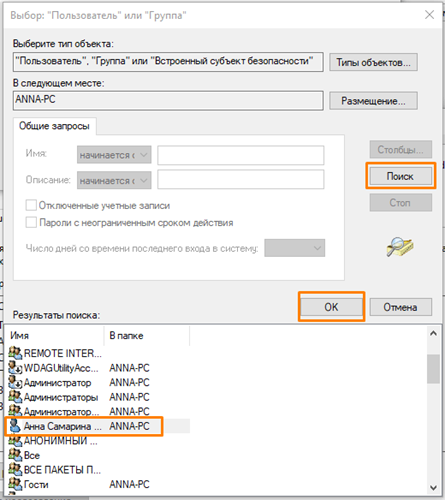Expand the days since last login dropdown

(295, 248)
